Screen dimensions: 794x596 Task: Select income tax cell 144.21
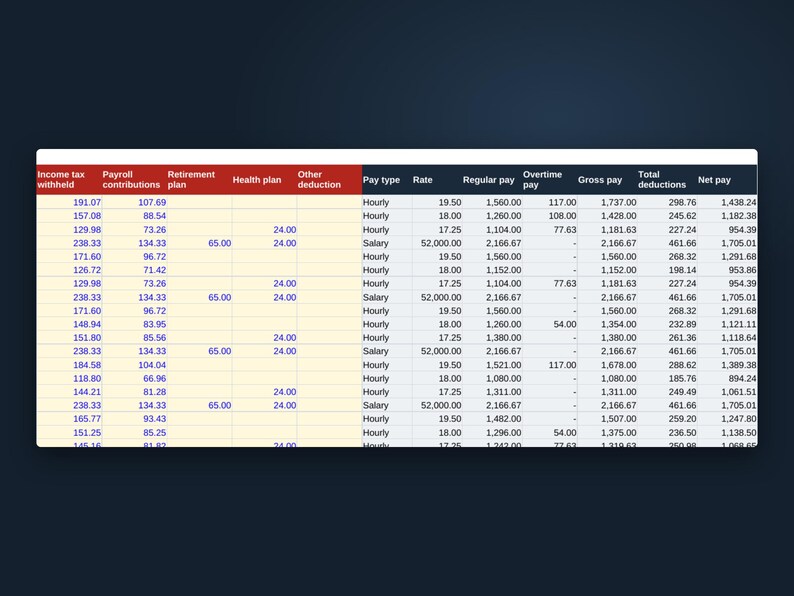coord(69,392)
